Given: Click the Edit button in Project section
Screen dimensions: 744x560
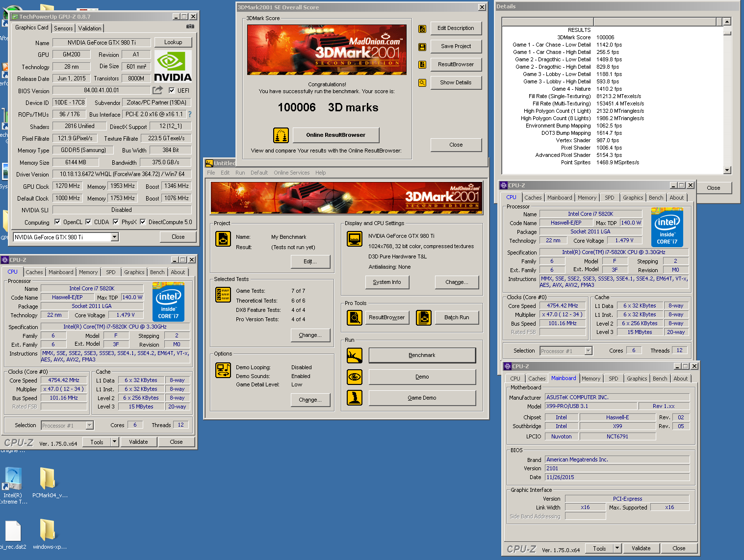Looking at the screenshot, I should (310, 261).
